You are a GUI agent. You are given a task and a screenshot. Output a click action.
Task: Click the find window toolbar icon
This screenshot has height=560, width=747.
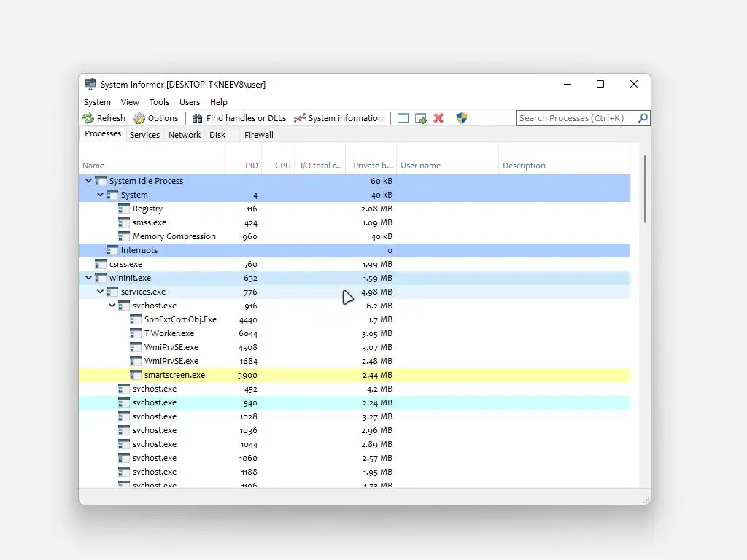[x=403, y=118]
